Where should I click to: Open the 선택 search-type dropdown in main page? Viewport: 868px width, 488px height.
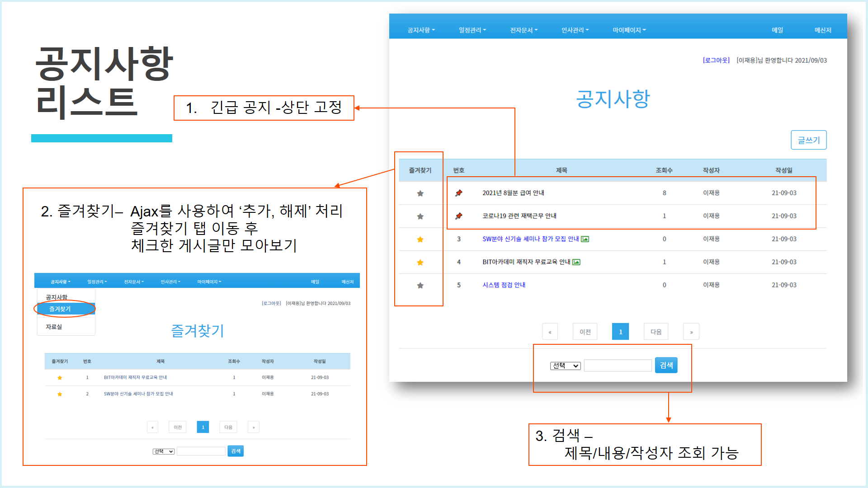pyautogui.click(x=565, y=366)
